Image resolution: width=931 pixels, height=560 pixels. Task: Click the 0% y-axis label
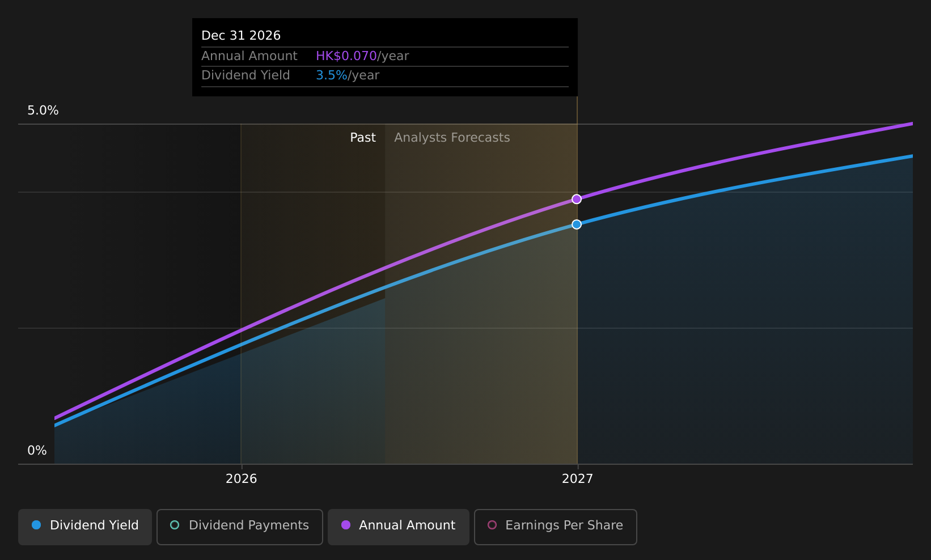pyautogui.click(x=37, y=451)
